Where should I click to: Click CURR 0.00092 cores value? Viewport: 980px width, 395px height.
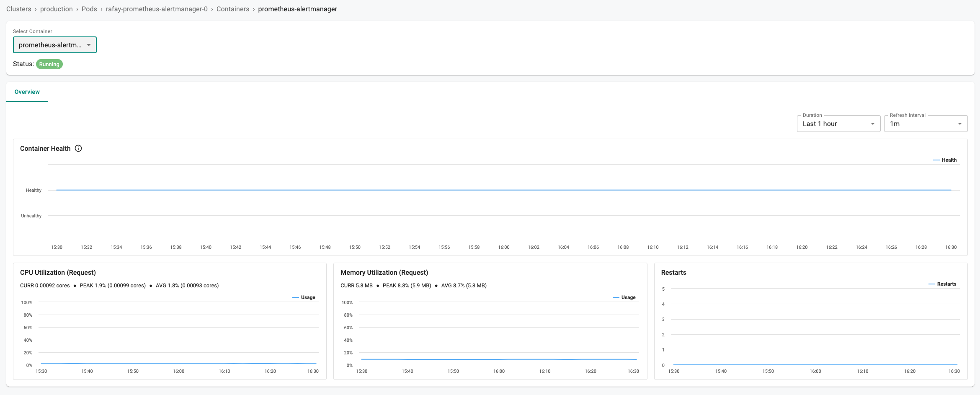[45, 285]
